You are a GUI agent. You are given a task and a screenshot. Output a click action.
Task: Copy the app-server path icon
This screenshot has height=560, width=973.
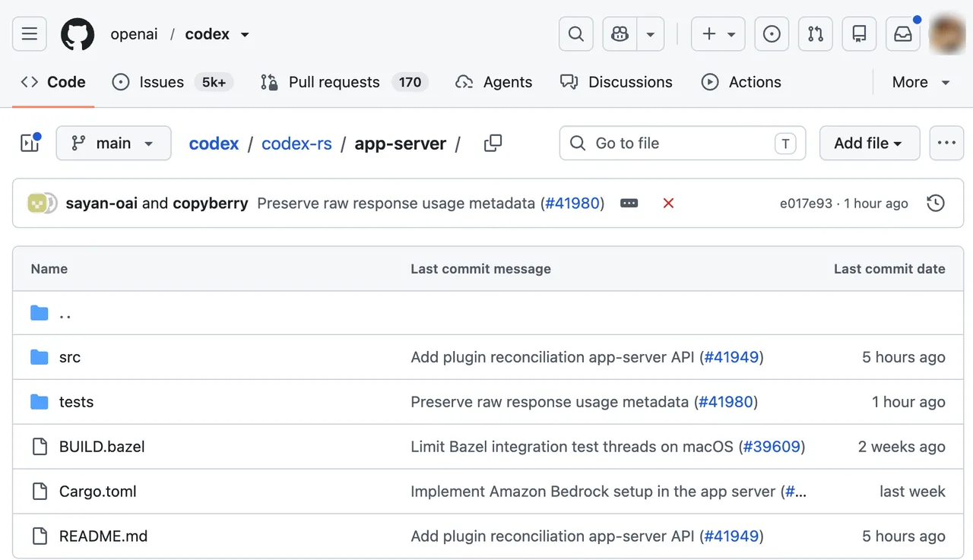click(x=493, y=143)
